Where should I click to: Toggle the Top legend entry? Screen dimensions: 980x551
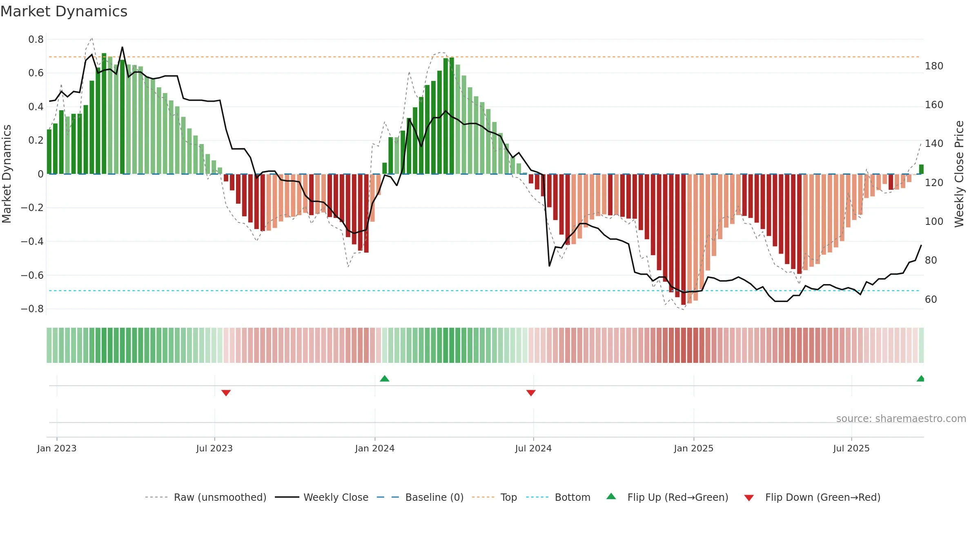[494, 497]
